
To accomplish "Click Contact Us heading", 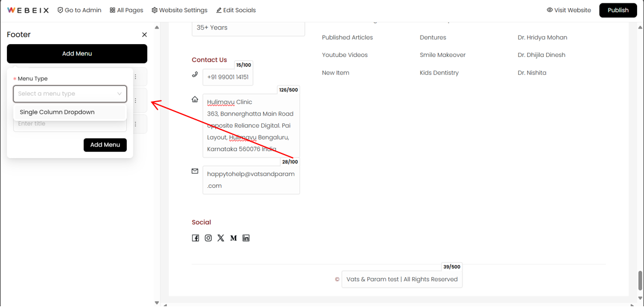I will click(x=209, y=60).
